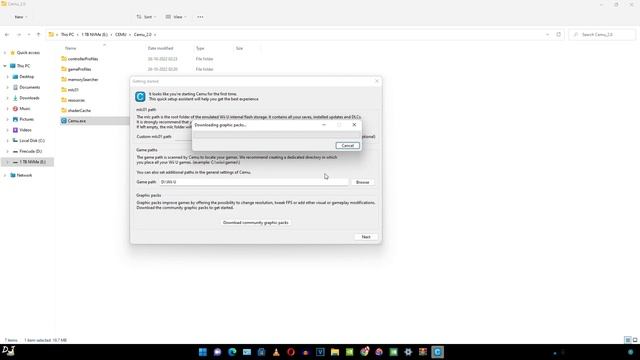The image size is (640, 360).
Task: Go up one folder level
Action: [x=38, y=35]
